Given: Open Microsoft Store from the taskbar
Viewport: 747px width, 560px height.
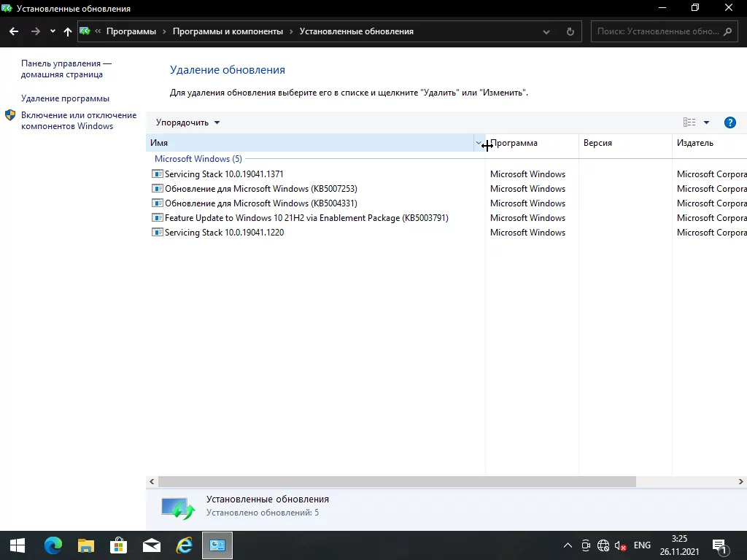Looking at the screenshot, I should (119, 545).
